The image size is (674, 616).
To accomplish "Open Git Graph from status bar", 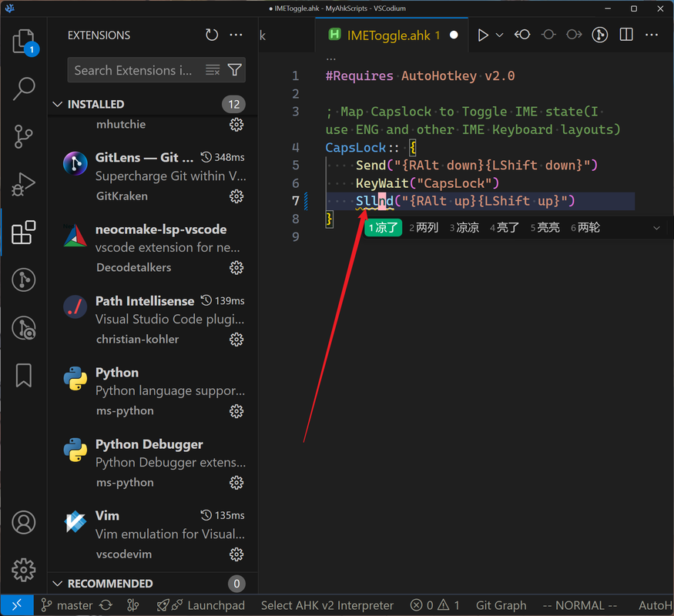I will coord(501,605).
